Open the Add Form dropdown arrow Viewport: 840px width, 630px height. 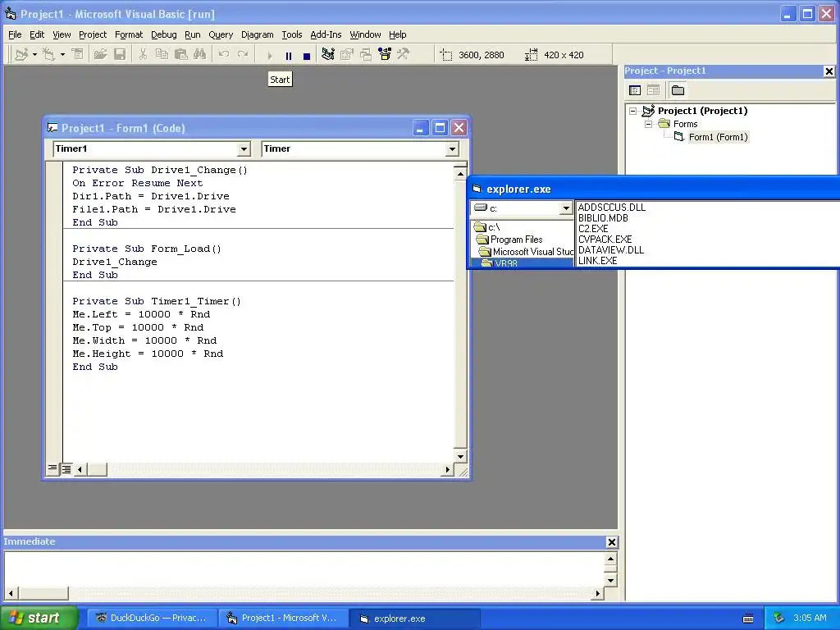[x=62, y=55]
